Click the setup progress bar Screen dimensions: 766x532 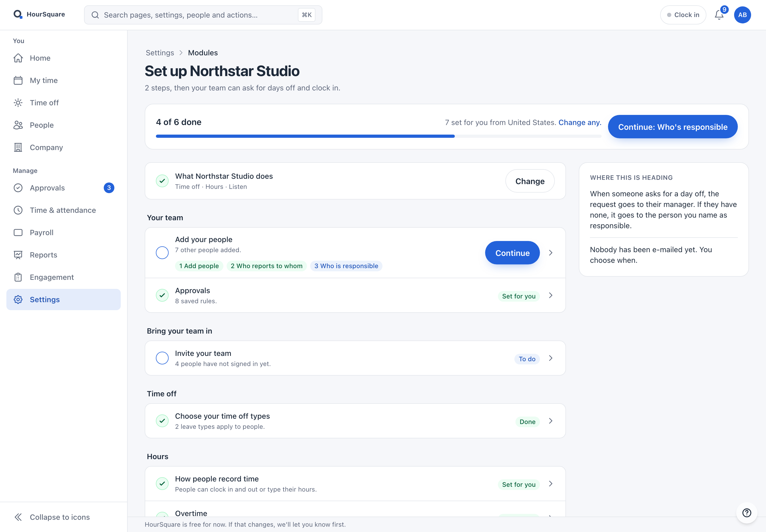(378, 136)
